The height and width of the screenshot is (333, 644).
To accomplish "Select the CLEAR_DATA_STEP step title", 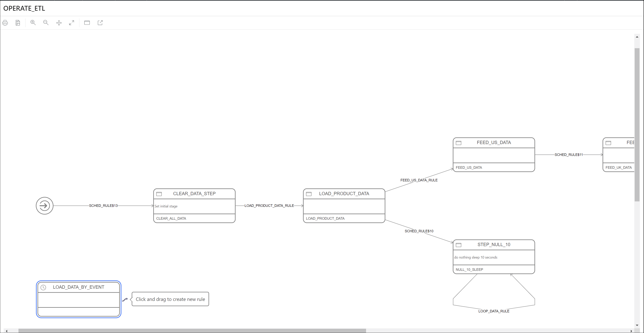I will click(x=194, y=194).
